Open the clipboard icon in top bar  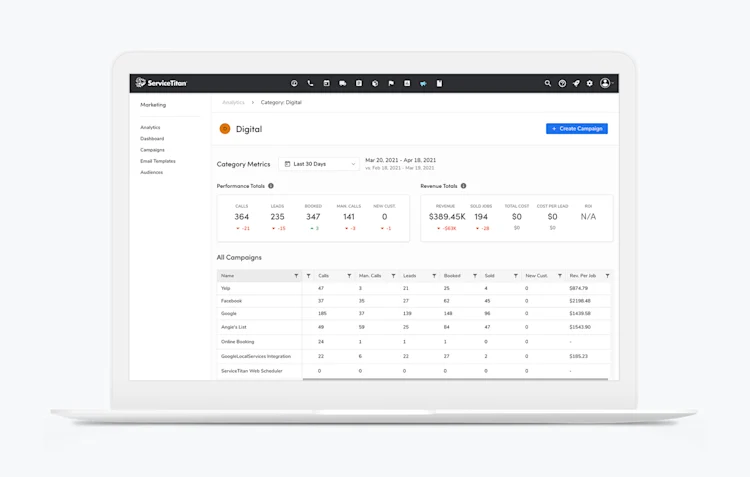point(359,83)
